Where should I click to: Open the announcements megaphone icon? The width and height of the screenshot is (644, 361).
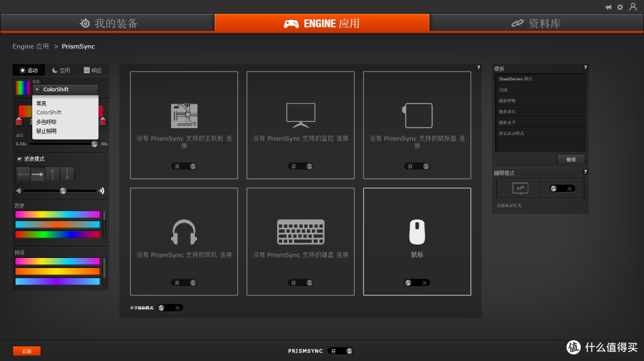click(x=608, y=7)
